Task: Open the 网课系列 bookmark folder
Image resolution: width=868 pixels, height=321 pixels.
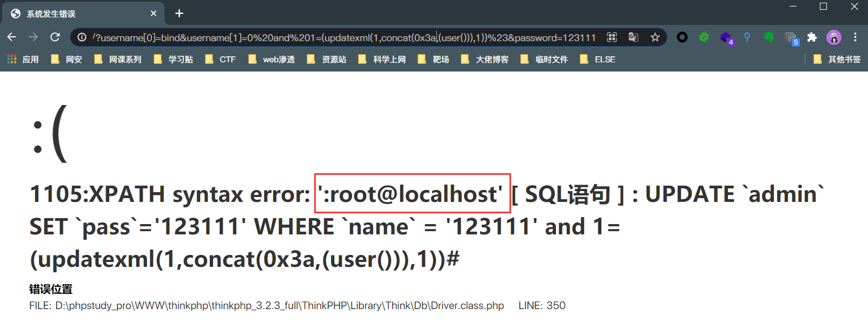Action: click(118, 59)
